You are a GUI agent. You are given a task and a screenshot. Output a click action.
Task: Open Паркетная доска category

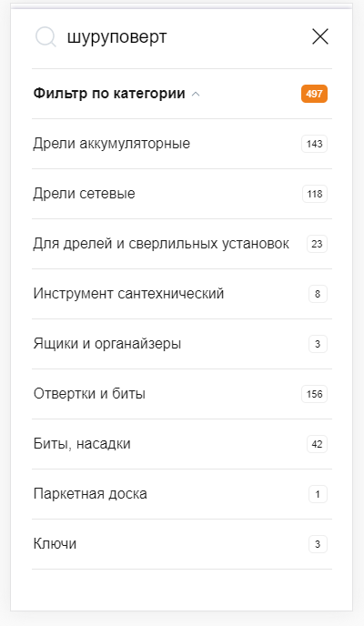point(182,494)
